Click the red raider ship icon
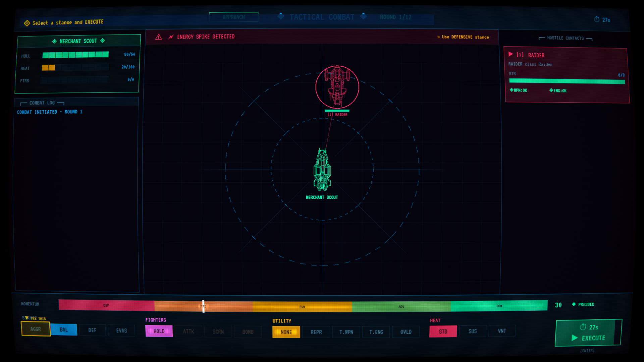This screenshot has height=362, width=644. (337, 87)
